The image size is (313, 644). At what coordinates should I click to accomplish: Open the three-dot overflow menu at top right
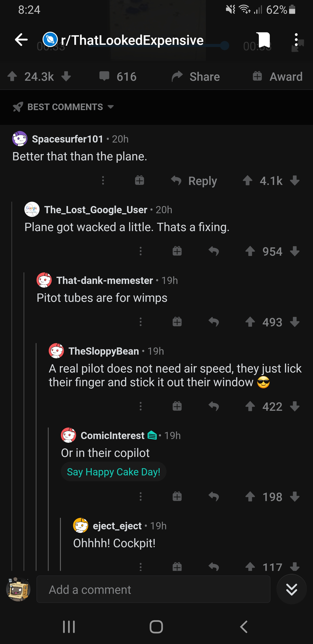pos(296,40)
